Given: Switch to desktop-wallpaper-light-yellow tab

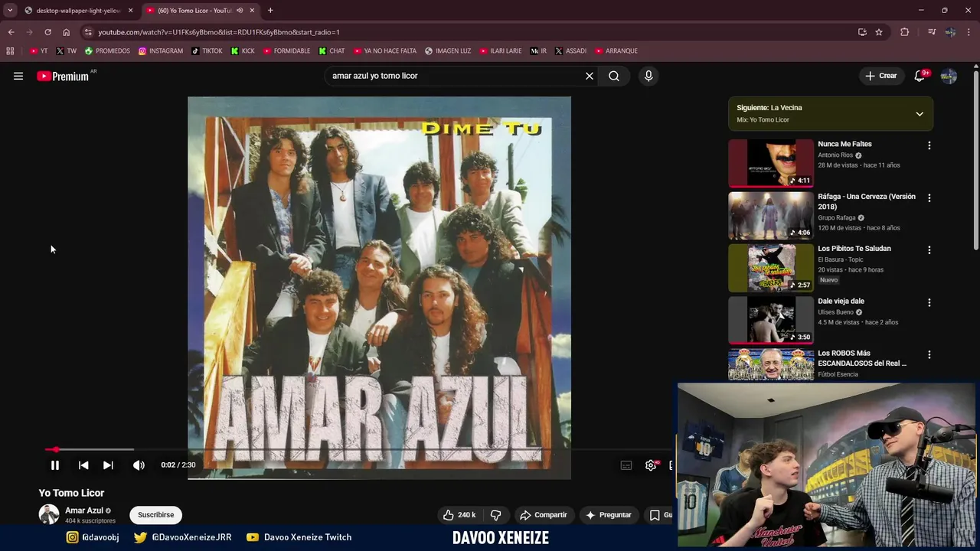Looking at the screenshot, I should (79, 11).
